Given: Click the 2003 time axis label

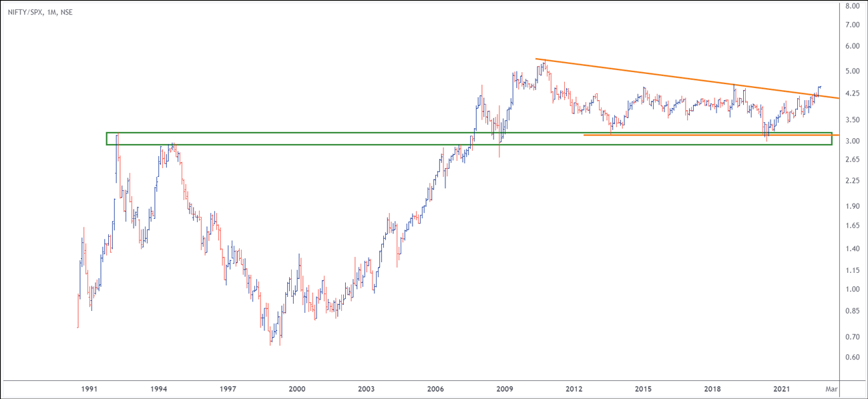Looking at the screenshot, I should (367, 388).
